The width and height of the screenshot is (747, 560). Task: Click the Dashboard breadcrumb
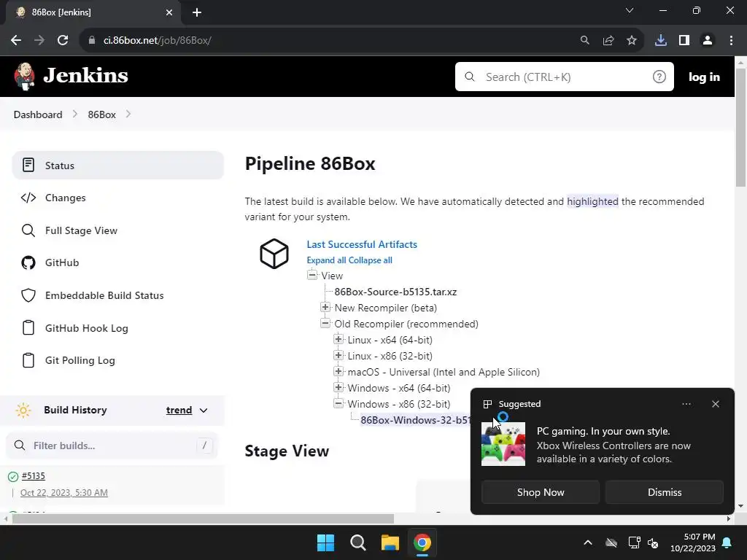pos(38,114)
